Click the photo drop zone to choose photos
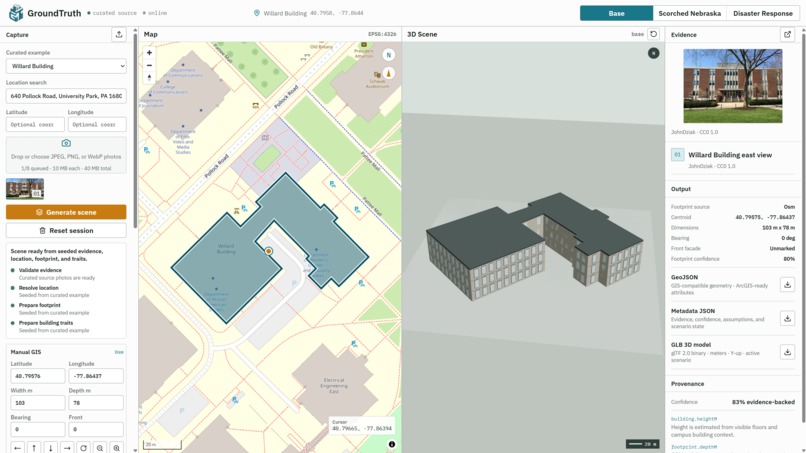This screenshot has width=806, height=453. point(66,155)
